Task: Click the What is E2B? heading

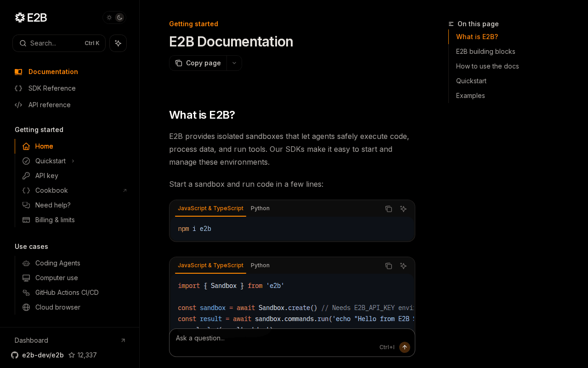Action: (202, 115)
